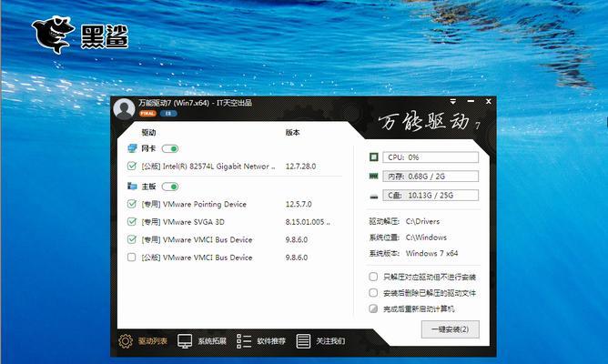Toggle the 网卡 category switch
The height and width of the screenshot is (364, 608).
(170, 148)
